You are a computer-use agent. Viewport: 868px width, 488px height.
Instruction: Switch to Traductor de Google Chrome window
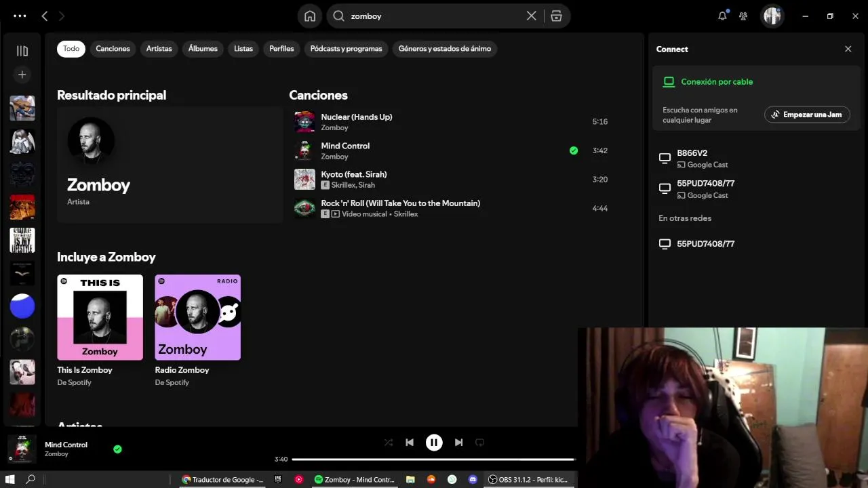(x=223, y=479)
